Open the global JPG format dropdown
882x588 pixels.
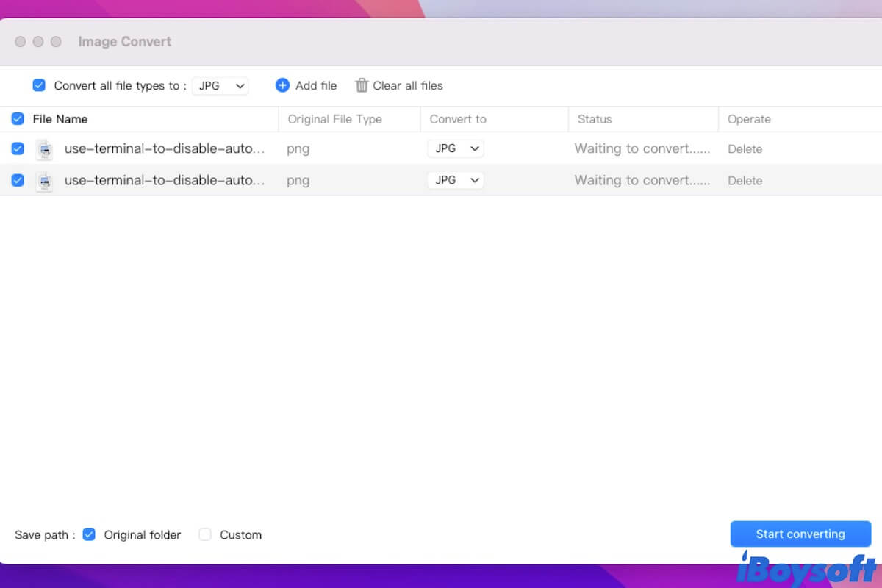coord(220,85)
